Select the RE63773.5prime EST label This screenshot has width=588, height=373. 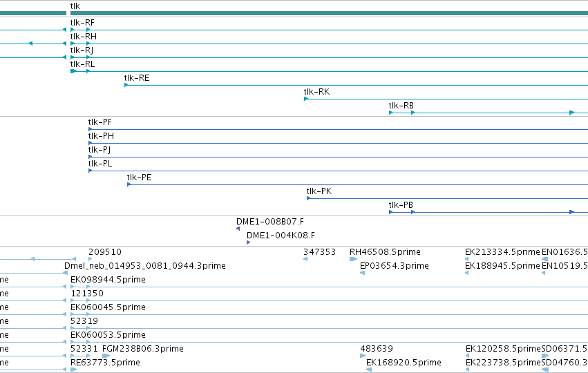(106, 363)
